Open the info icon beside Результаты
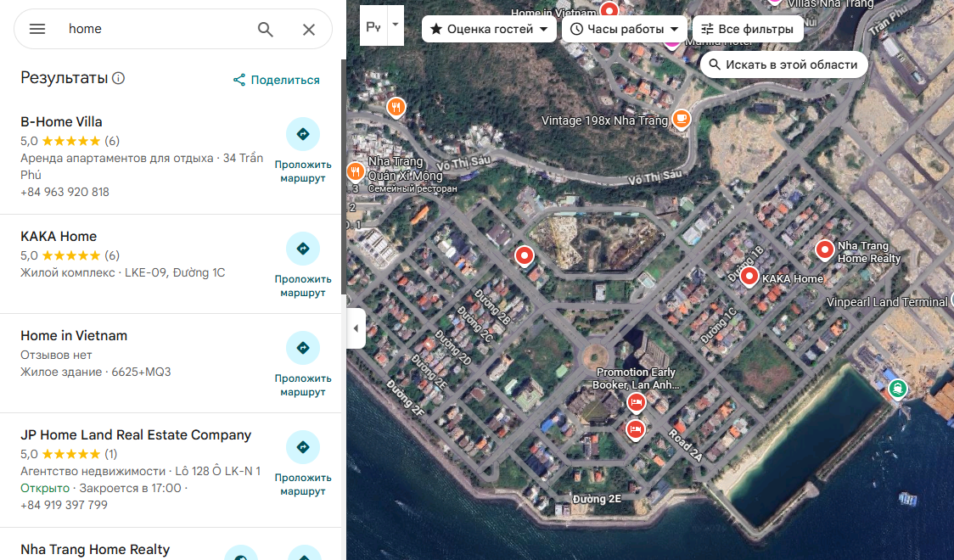Viewport: 954px width, 560px height. coord(119,78)
